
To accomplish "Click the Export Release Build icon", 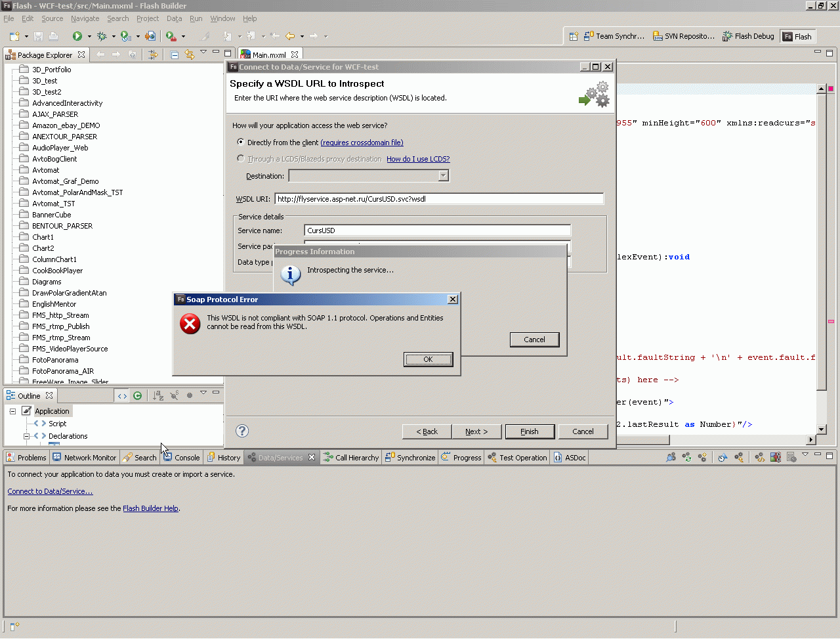I will 150,36.
